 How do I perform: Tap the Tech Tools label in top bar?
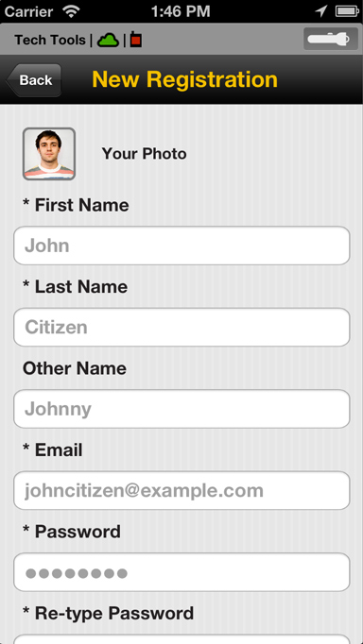tap(50, 41)
